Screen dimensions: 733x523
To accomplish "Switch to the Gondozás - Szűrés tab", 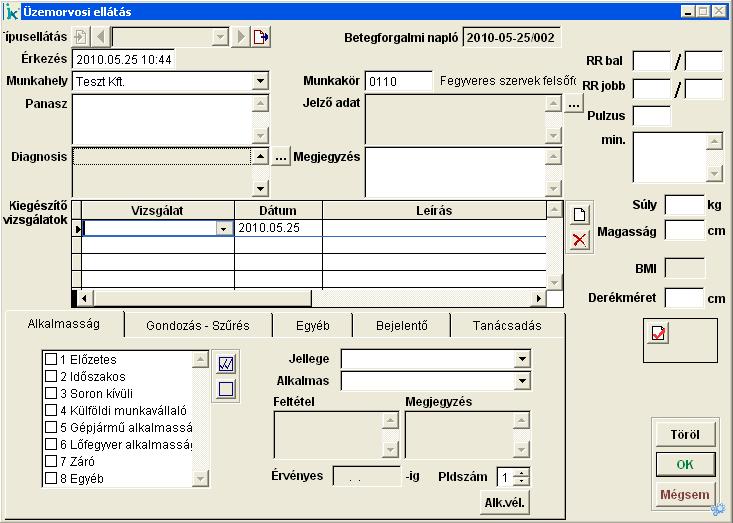I will click(197, 326).
